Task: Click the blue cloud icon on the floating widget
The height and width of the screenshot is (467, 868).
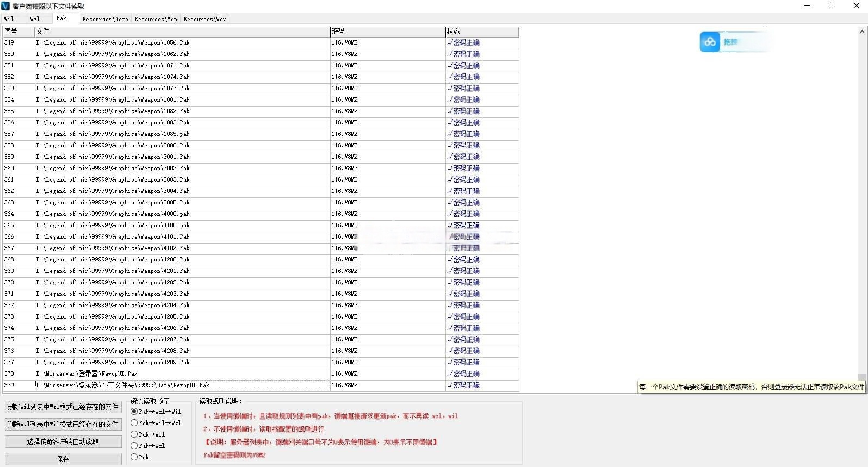Action: (710, 42)
